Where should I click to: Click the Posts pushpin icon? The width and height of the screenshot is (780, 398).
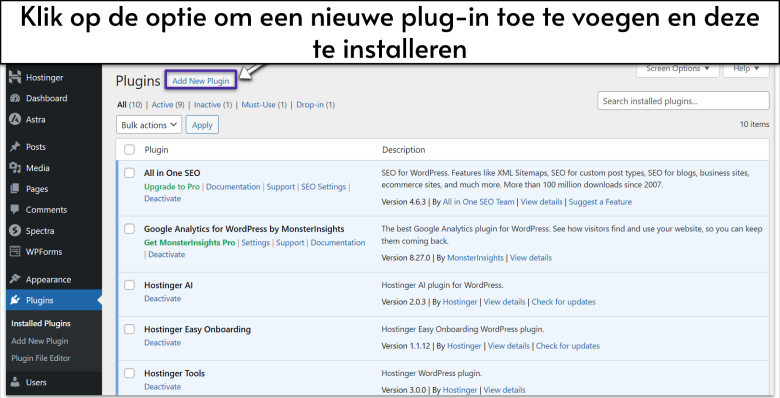point(15,147)
